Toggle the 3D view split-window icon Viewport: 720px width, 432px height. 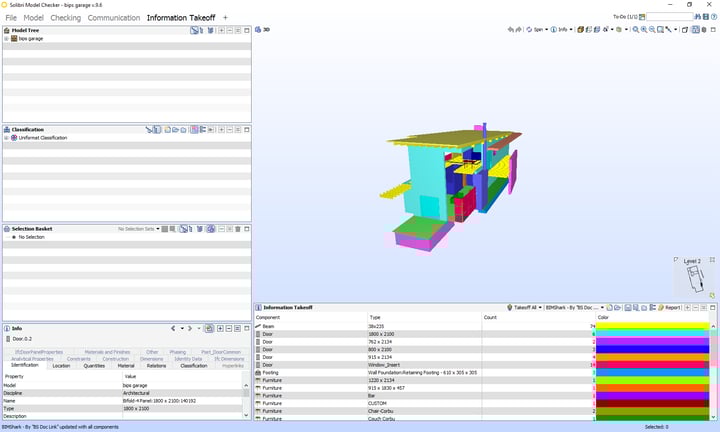pyautogui.click(x=695, y=29)
